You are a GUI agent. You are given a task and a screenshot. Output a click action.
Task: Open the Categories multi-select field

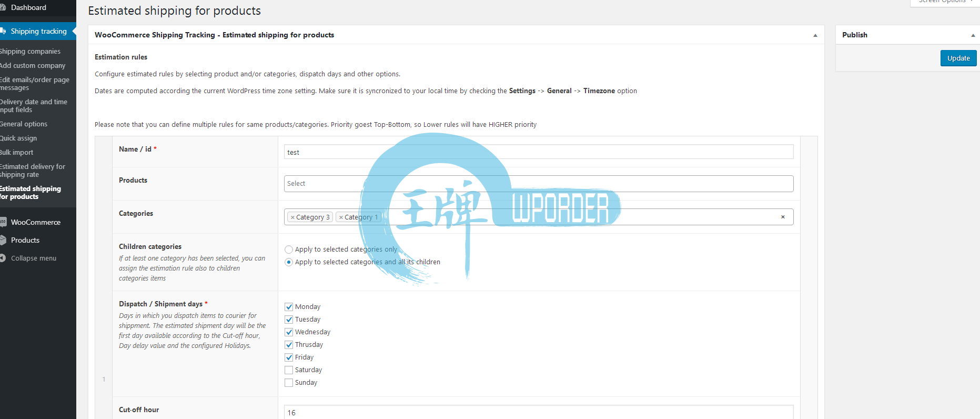pos(539,217)
